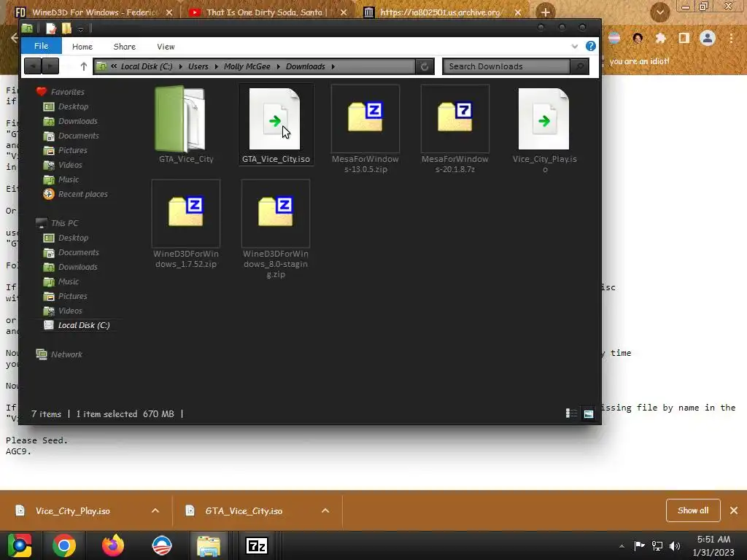Switch Explorer to large icons view
The image size is (747, 560).
pyautogui.click(x=589, y=413)
